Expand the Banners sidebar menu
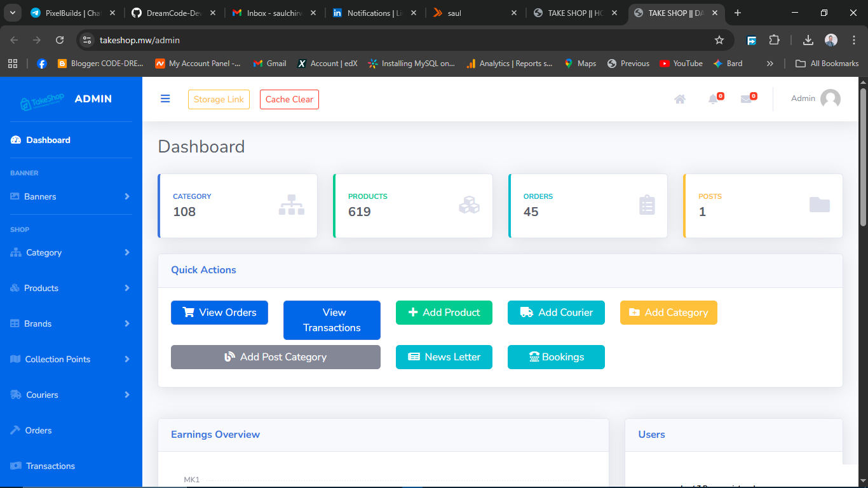This screenshot has width=868, height=488. point(71,196)
